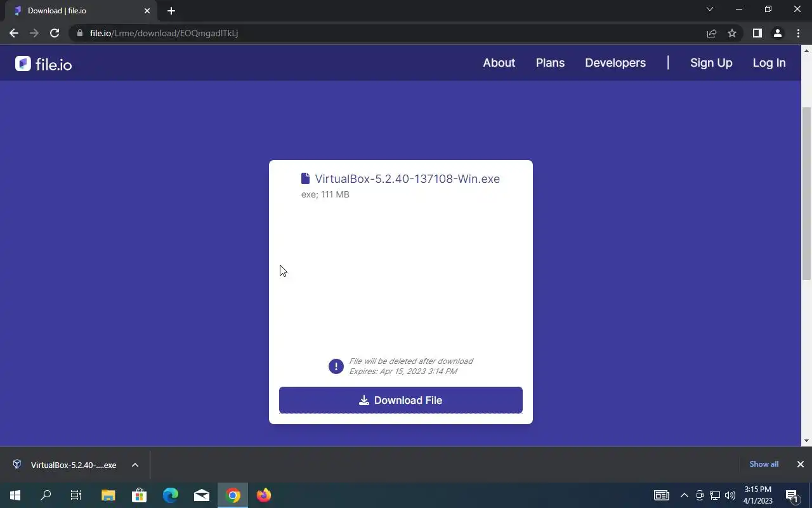Open Windows Start menu
This screenshot has height=508, width=812.
pos(15,495)
